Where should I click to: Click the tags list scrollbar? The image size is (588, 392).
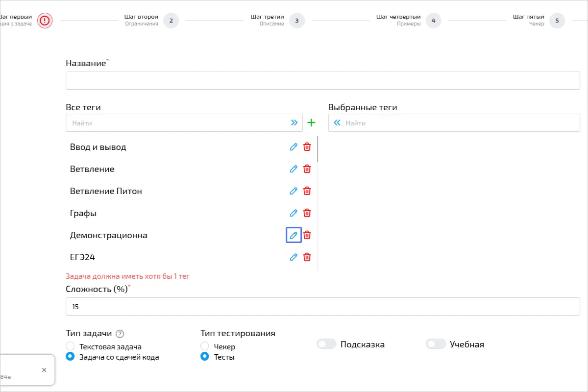click(318, 149)
